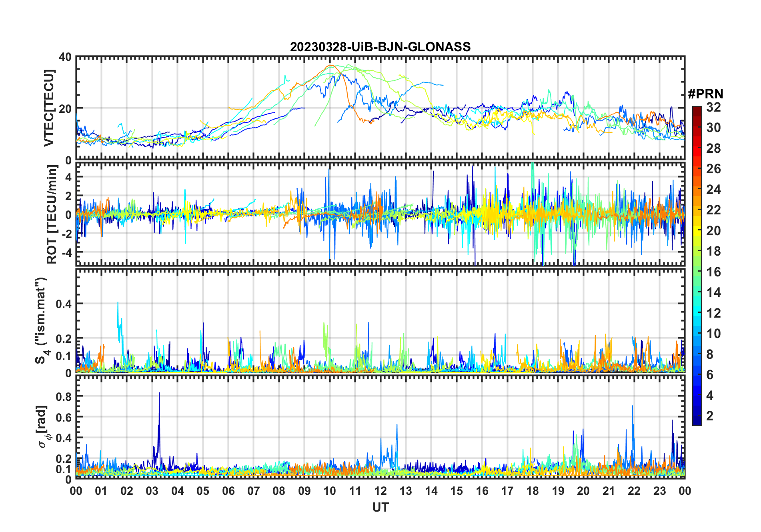Screen dimensions: 761x532
Task: Click the dark red top of the colorbar
Action: (697, 109)
